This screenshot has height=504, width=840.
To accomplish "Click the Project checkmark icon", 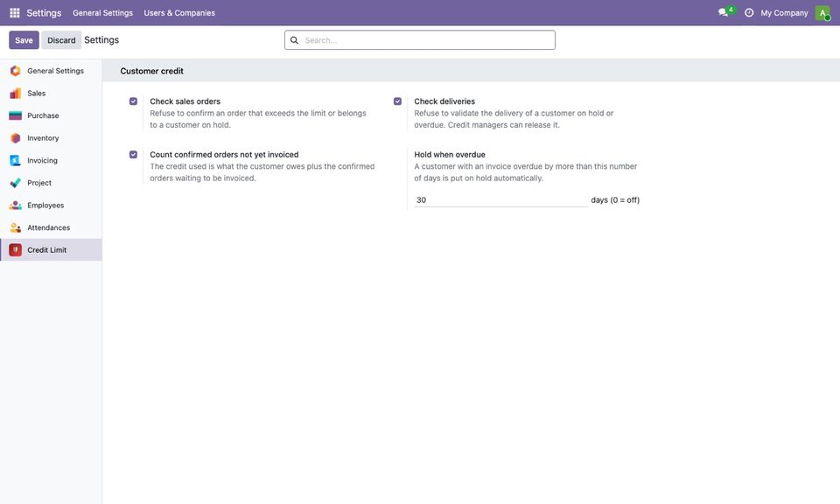I will pos(16,183).
